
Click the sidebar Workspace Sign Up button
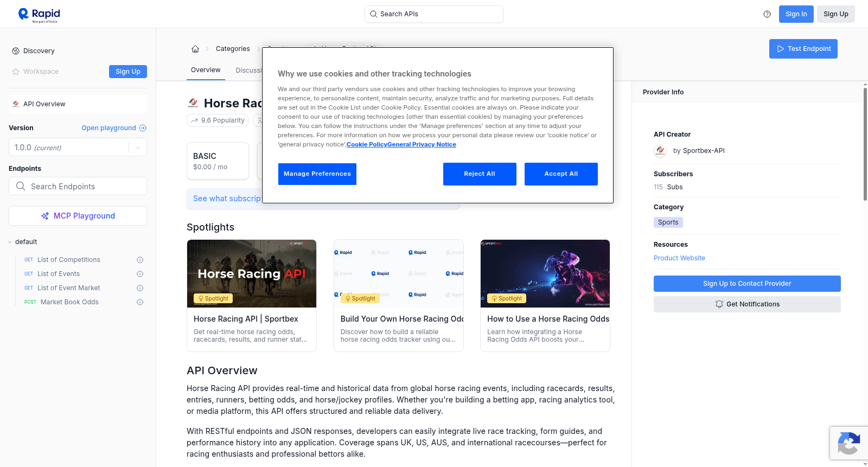(128, 72)
